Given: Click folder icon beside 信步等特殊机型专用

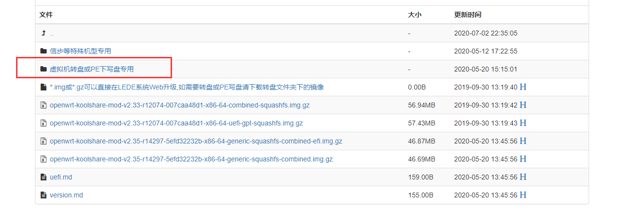Looking at the screenshot, I should (43, 51).
